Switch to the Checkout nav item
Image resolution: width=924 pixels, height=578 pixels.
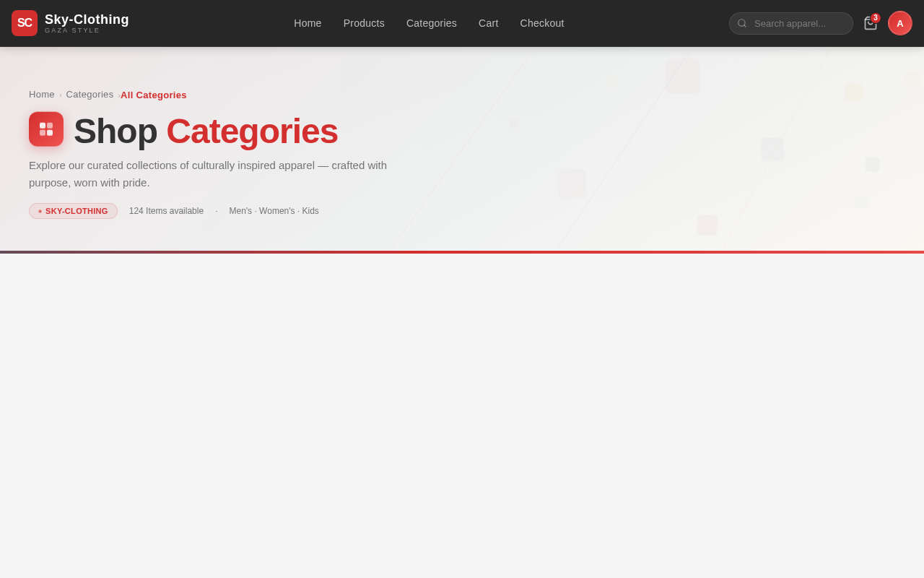pos(541,22)
